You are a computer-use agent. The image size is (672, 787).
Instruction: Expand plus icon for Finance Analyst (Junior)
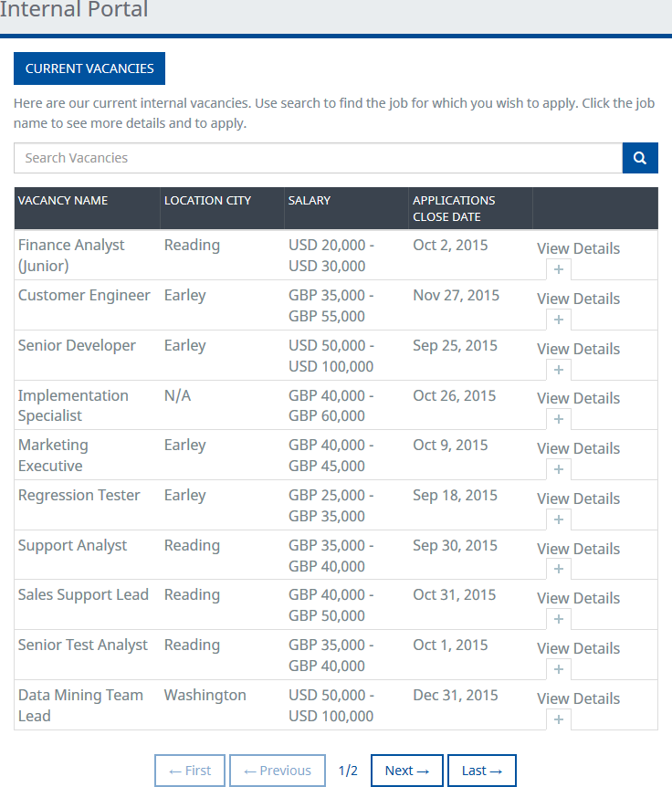click(559, 269)
